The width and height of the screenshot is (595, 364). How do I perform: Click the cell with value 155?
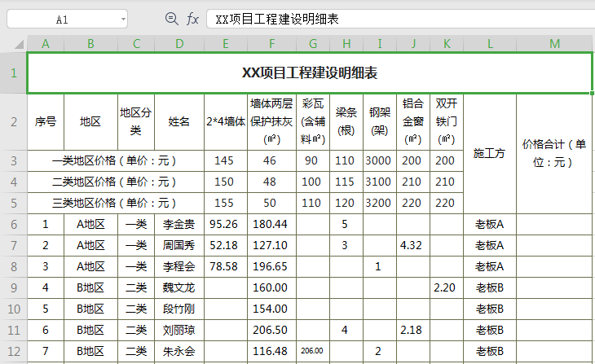tap(226, 204)
